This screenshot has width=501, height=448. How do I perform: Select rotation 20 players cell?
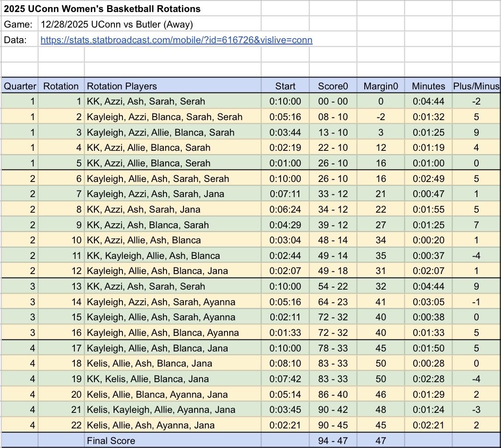(x=157, y=395)
